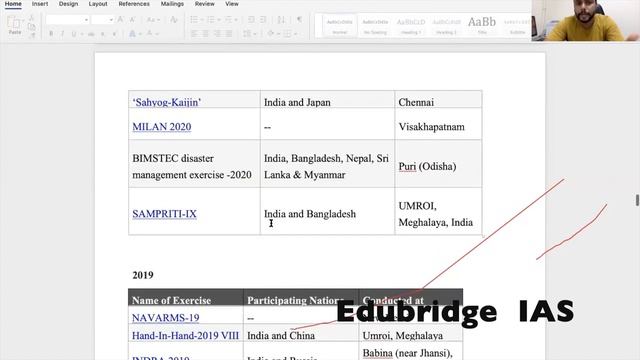
Task: Expand the numbering style dropdown arrow
Action: 218,20
